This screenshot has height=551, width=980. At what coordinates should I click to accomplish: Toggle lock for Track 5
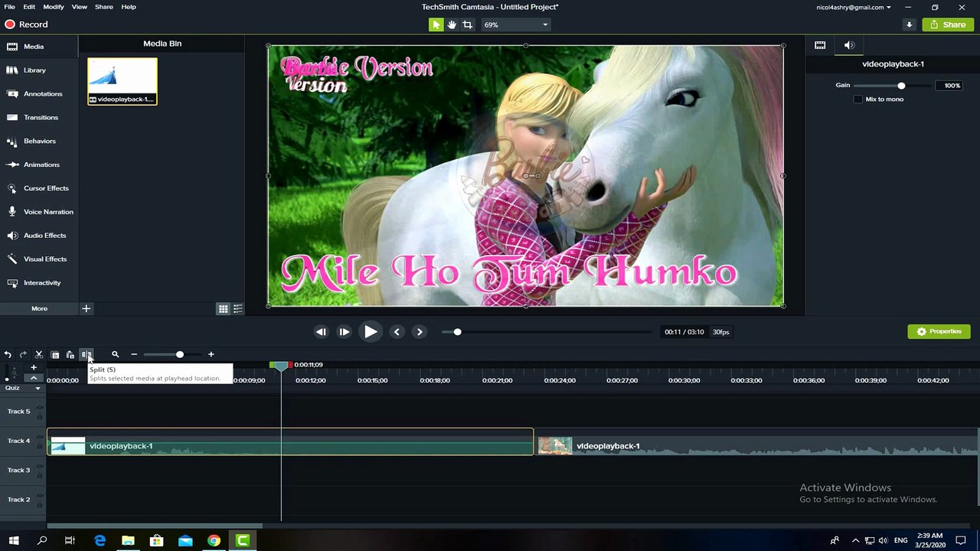pyautogui.click(x=40, y=416)
